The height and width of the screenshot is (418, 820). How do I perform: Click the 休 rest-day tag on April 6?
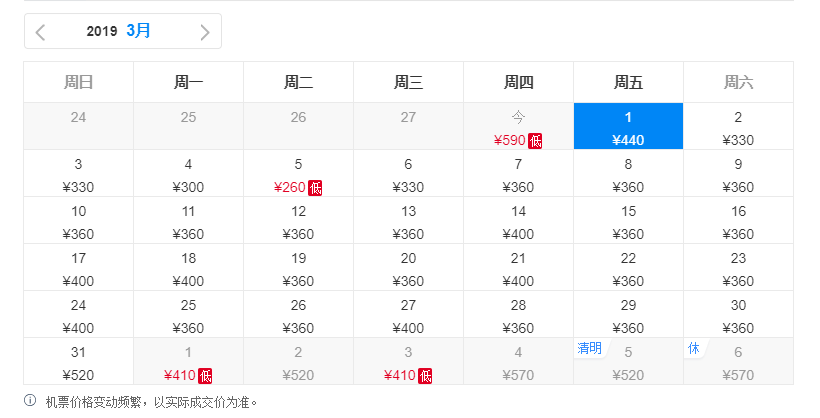(x=694, y=348)
